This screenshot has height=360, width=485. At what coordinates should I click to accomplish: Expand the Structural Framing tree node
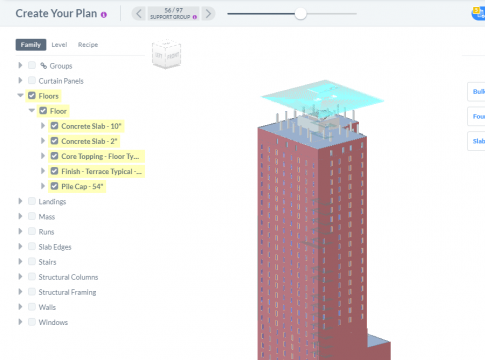[20, 292]
